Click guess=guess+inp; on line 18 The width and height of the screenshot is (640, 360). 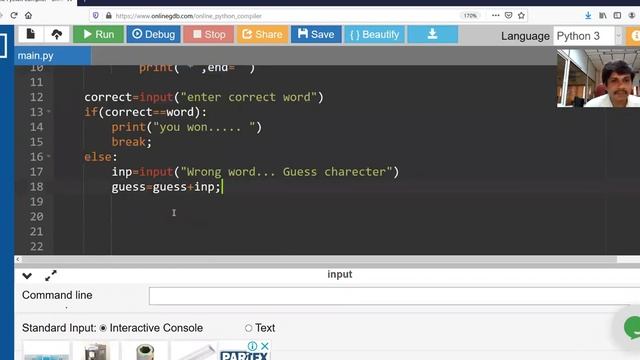166,187
